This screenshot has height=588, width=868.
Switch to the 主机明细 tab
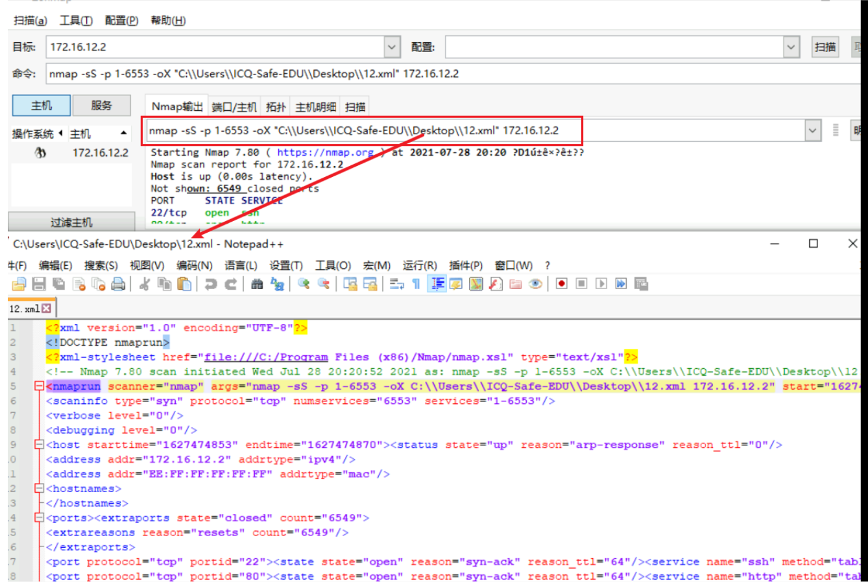[316, 107]
